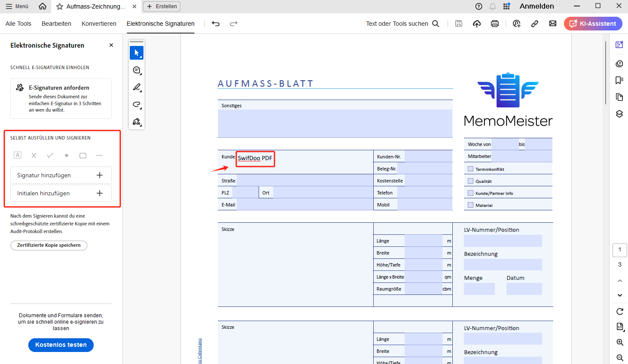Select the Elektronische Signaturen tab
Screen dimensions: 628x364
tap(161, 24)
